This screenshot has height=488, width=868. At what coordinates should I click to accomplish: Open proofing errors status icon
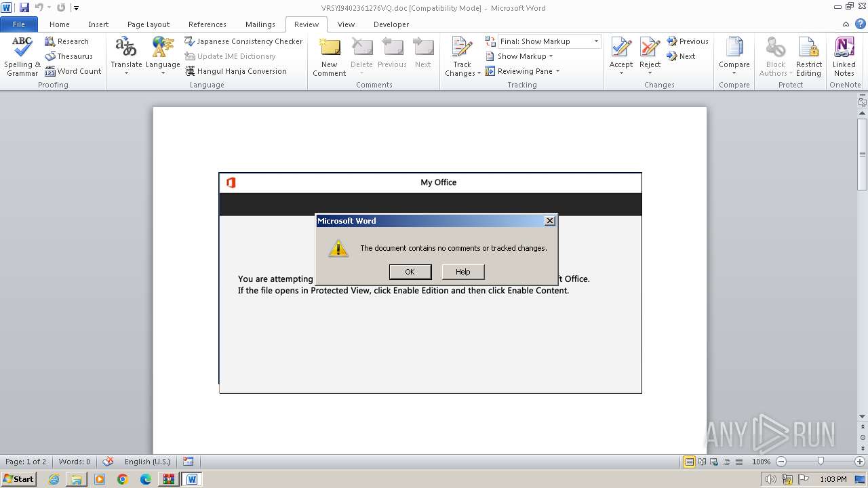[x=108, y=462]
